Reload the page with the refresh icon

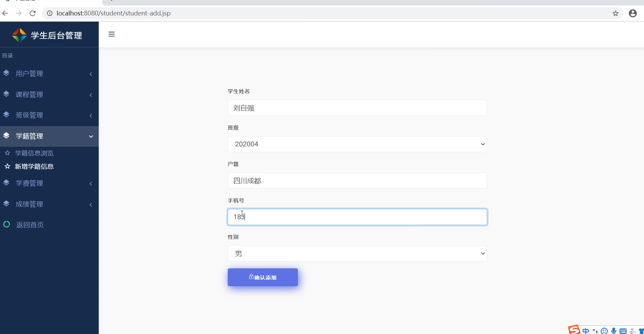click(x=33, y=13)
